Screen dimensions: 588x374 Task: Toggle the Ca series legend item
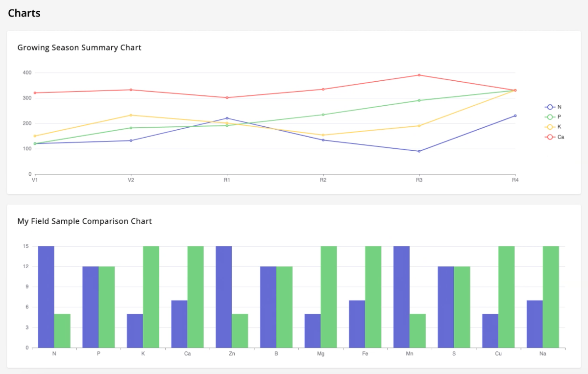[554, 137]
